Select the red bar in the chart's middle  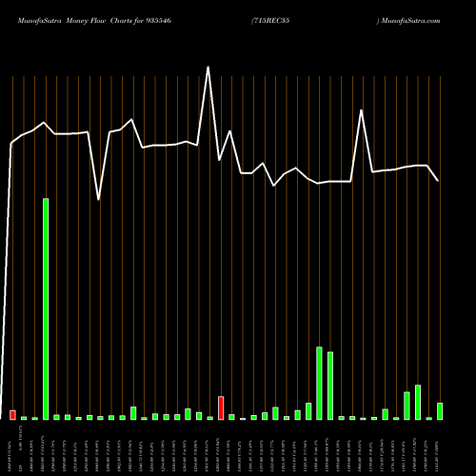(x=221, y=407)
